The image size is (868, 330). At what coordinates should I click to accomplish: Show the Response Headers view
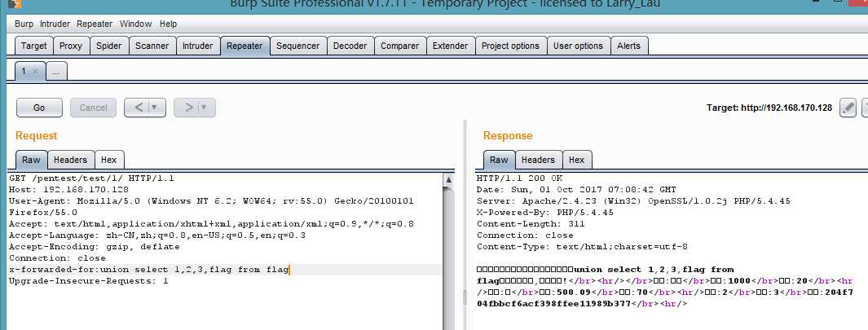click(x=538, y=160)
